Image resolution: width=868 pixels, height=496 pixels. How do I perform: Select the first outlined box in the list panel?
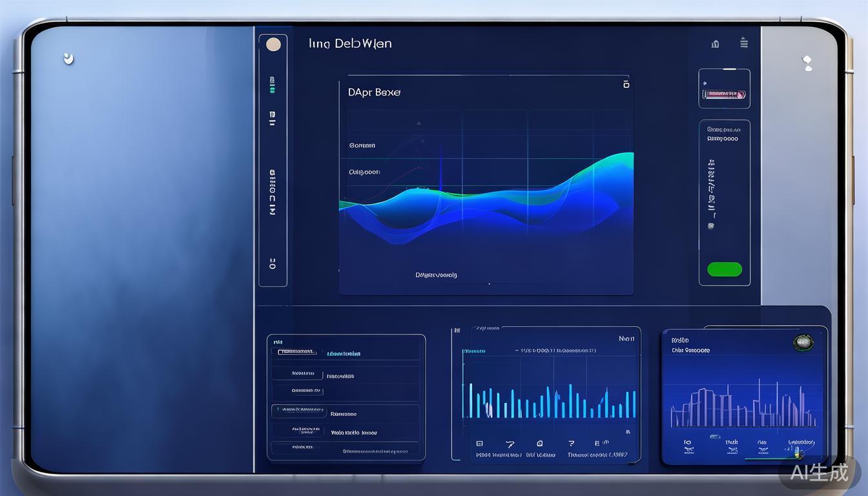coord(297,352)
